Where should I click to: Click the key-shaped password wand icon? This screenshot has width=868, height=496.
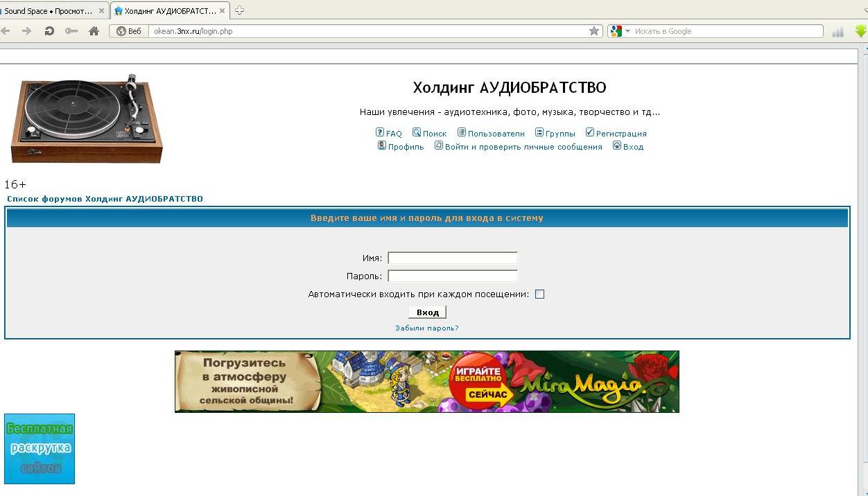coord(71,31)
